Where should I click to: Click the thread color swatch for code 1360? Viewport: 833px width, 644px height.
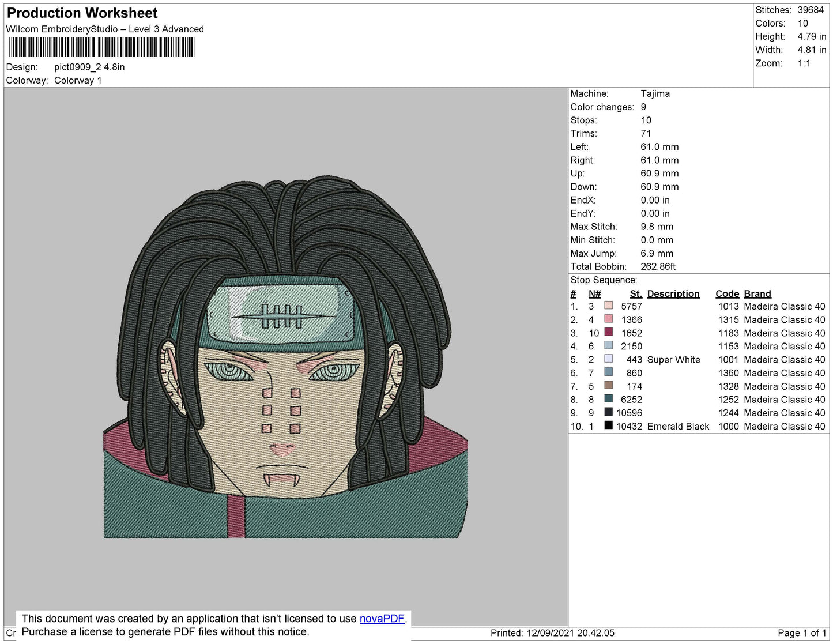(x=608, y=372)
